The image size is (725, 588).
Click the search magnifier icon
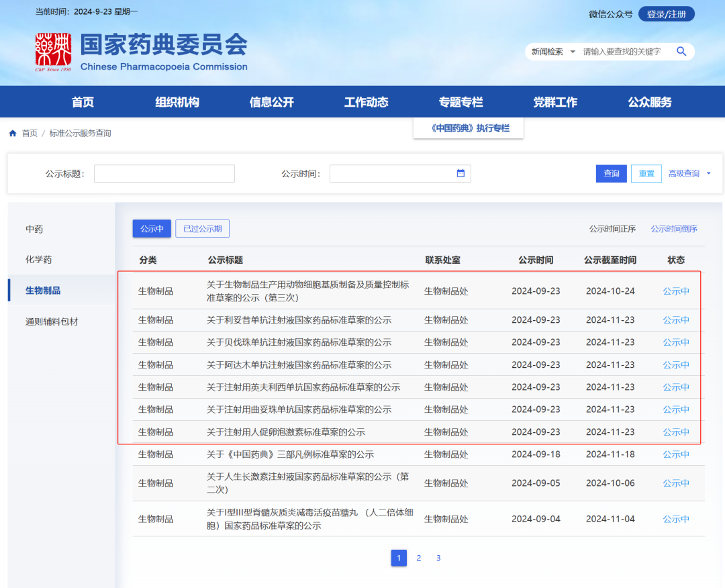[x=681, y=51]
